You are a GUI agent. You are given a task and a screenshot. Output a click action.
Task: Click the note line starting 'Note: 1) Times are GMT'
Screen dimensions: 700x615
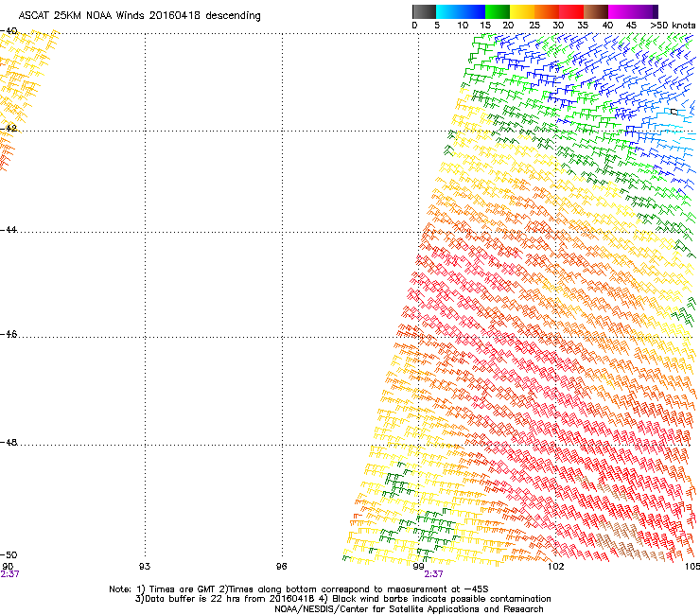click(x=299, y=589)
